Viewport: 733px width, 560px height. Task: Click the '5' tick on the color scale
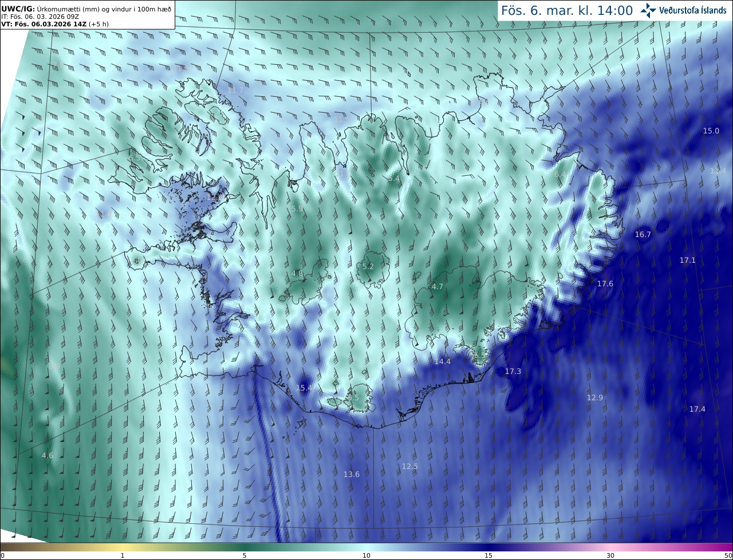[245, 555]
